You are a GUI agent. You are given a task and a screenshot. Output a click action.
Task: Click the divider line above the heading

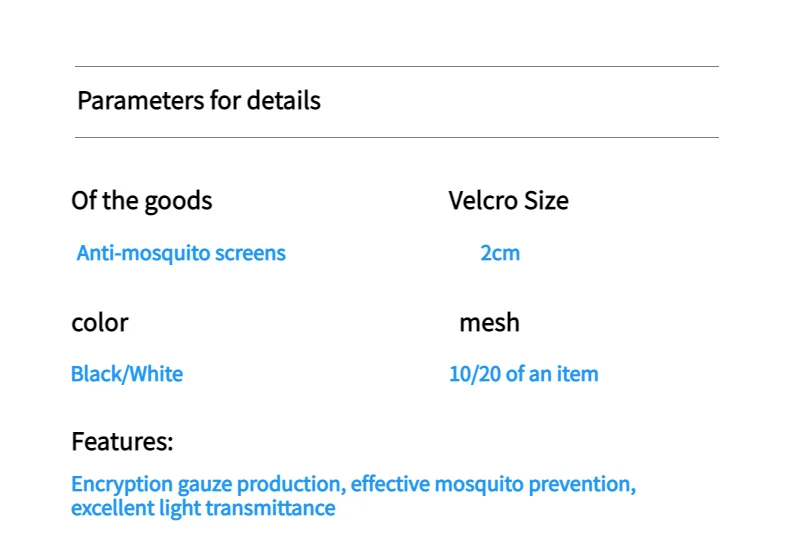coord(396,67)
